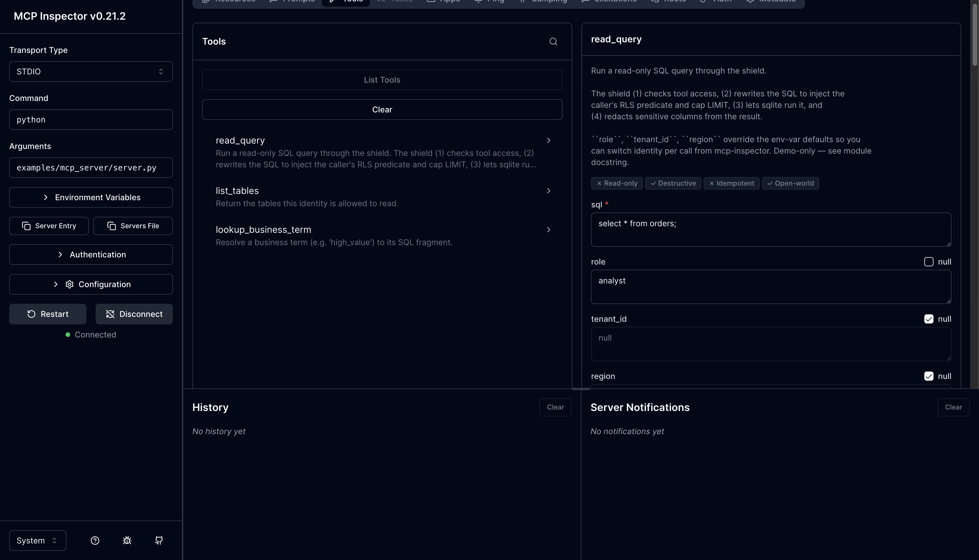
Task: Select the read_query tool in list
Action: click(382, 152)
